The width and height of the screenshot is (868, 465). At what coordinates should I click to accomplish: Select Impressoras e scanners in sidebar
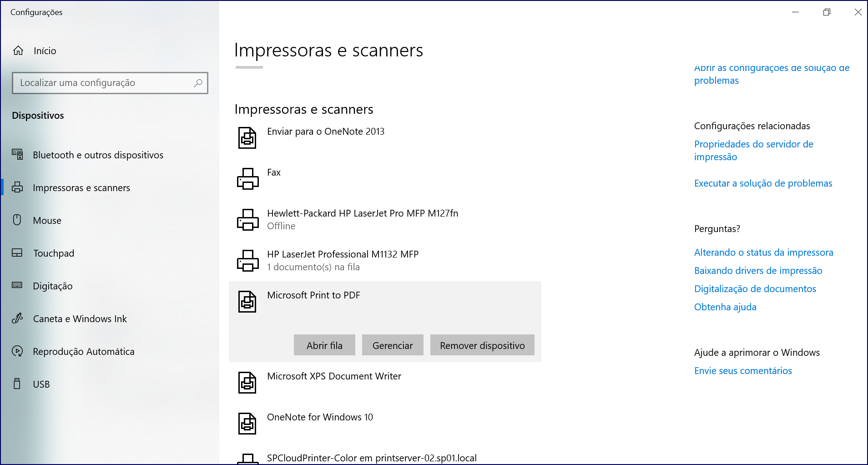[81, 188]
